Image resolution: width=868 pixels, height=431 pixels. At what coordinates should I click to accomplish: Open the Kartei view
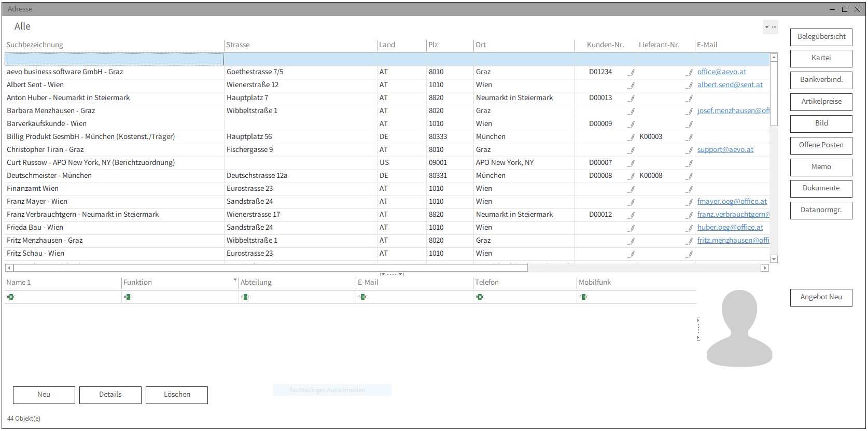point(821,58)
